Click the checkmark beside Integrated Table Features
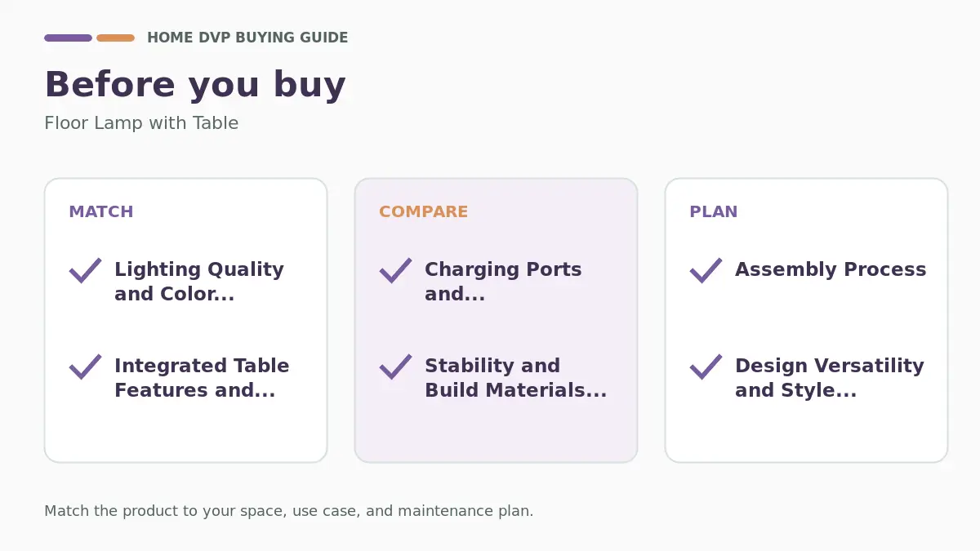The height and width of the screenshot is (551, 980). coord(85,367)
